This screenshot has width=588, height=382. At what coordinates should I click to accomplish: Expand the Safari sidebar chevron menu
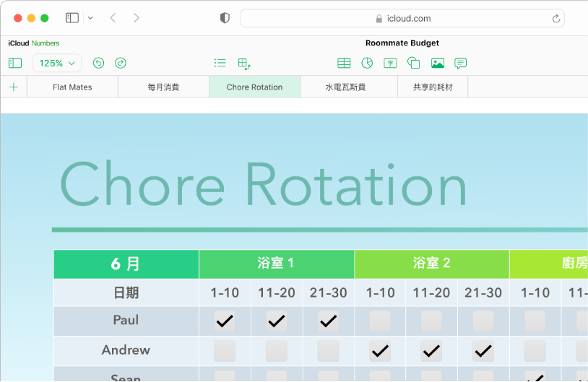pyautogui.click(x=90, y=18)
